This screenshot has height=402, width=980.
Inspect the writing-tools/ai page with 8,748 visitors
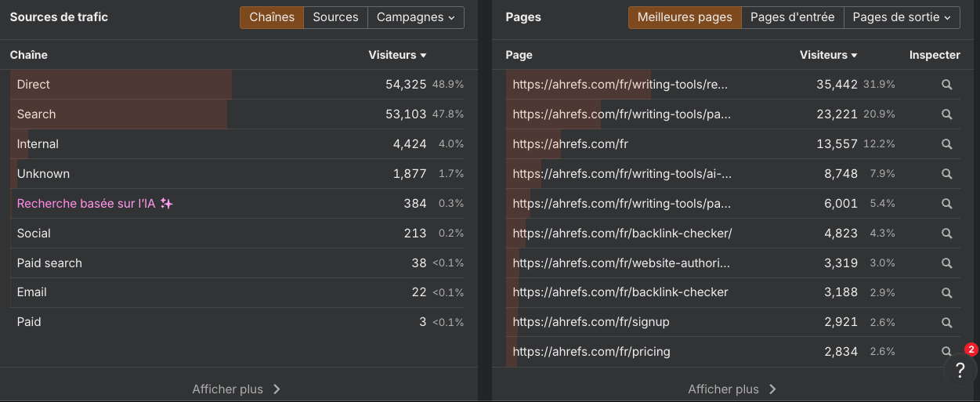946,174
